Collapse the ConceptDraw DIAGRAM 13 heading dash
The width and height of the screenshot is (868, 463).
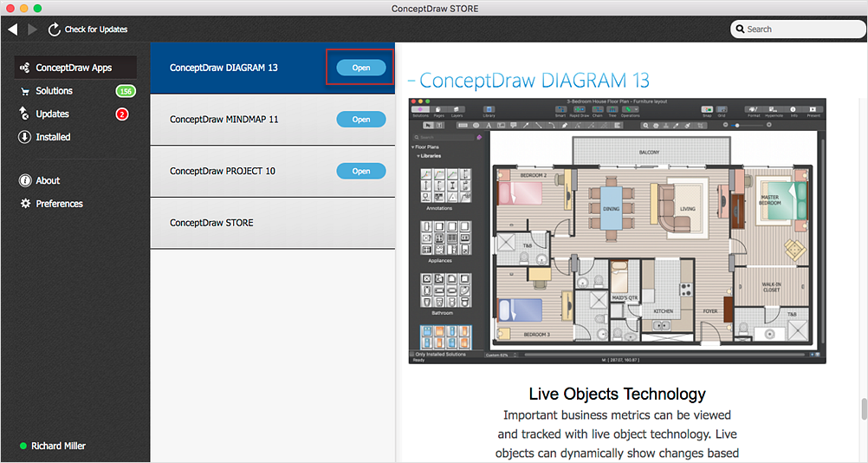point(411,81)
